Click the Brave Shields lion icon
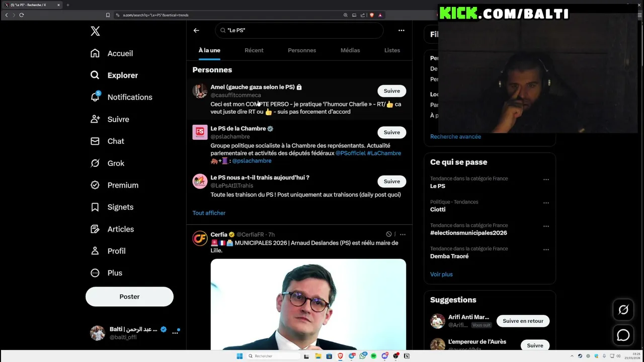 point(372,15)
